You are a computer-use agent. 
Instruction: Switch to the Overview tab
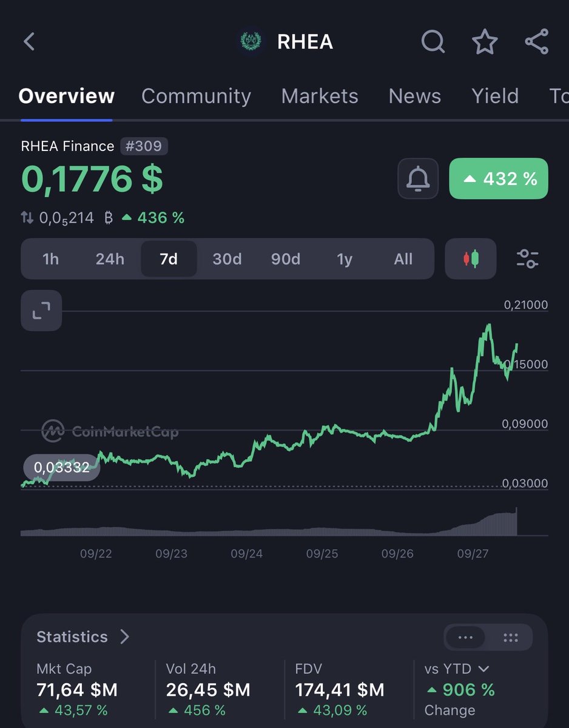[x=66, y=96]
